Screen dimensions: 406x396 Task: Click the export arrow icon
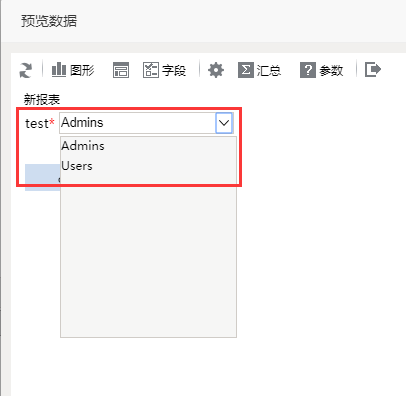[373, 70]
